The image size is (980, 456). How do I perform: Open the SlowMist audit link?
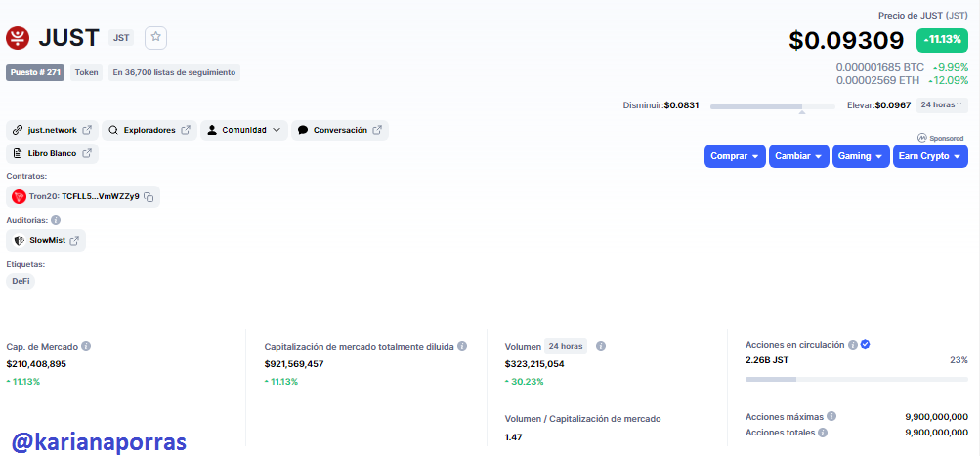tap(46, 240)
